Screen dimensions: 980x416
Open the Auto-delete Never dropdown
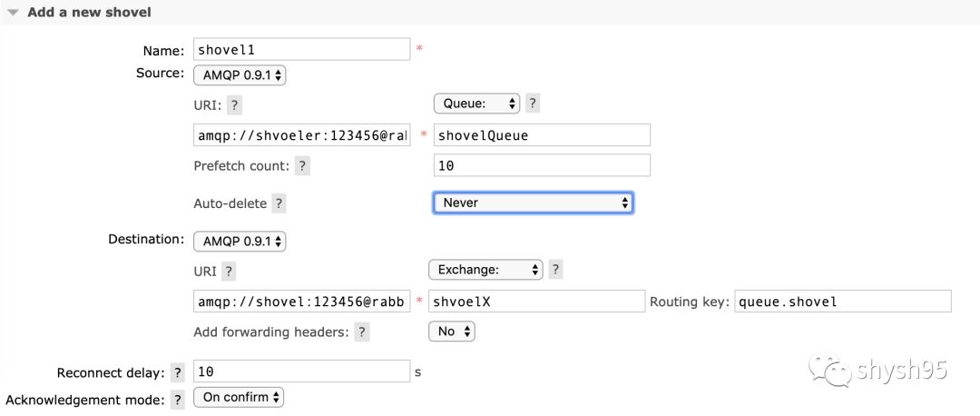click(533, 203)
